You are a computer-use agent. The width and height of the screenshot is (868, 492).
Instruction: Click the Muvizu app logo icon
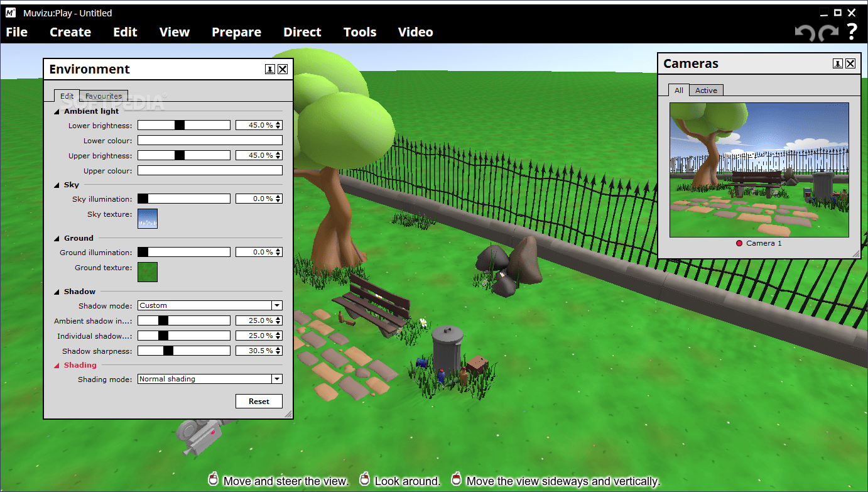(x=11, y=13)
